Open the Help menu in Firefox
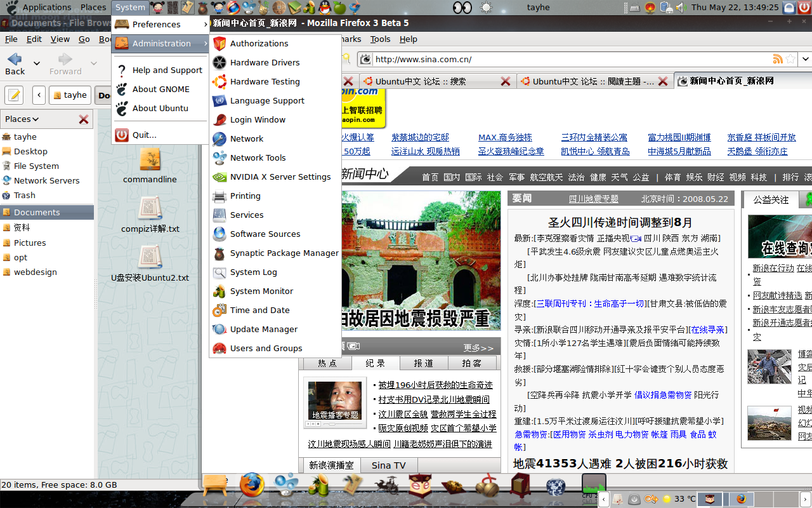This screenshot has width=812, height=508. (x=408, y=39)
